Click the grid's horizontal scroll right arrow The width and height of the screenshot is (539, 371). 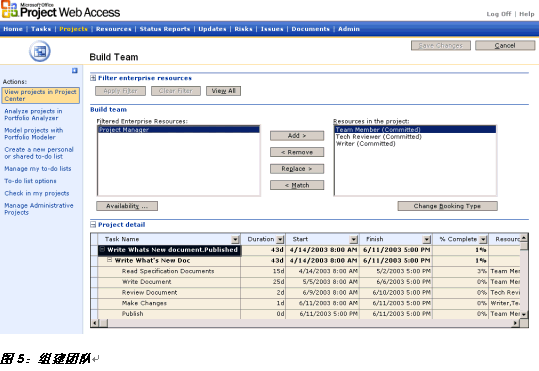coord(516,323)
